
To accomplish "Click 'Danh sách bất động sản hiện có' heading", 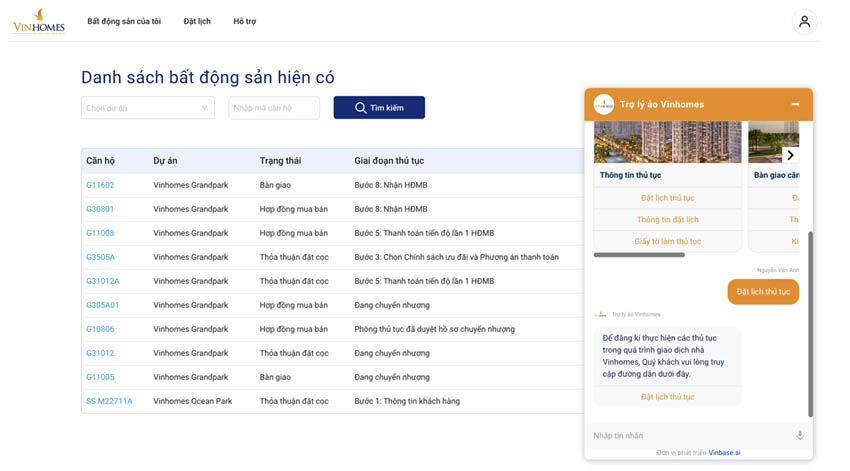I will tap(208, 78).
